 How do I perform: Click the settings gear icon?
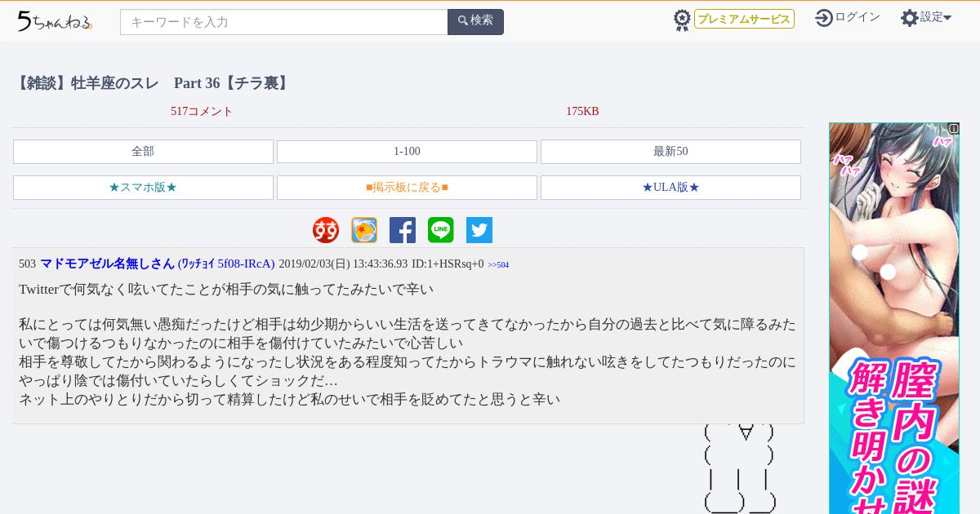910,18
